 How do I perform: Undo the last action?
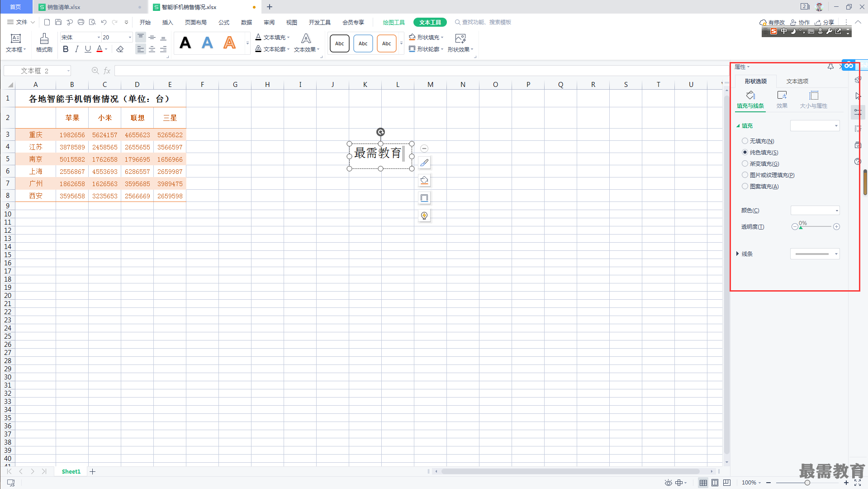[104, 22]
